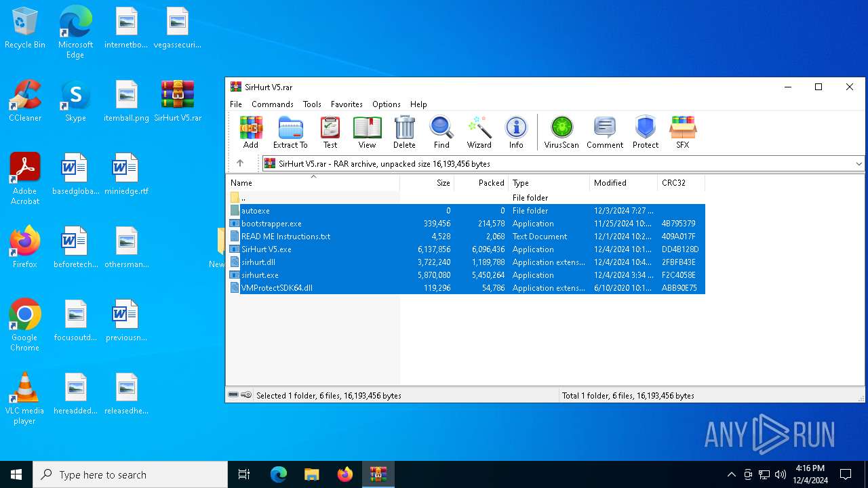The image size is (868, 488).
Task: Sort by the Modified column header
Action: tap(624, 183)
